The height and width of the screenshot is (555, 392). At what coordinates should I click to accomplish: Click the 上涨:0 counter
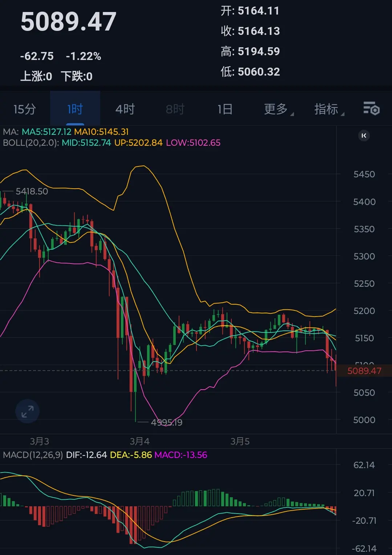click(36, 76)
